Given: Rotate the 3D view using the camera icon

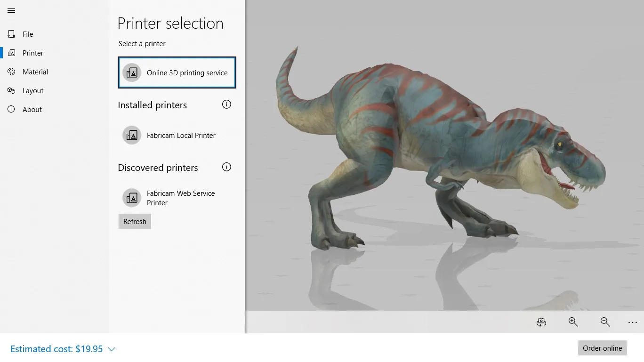Looking at the screenshot, I should (541, 322).
